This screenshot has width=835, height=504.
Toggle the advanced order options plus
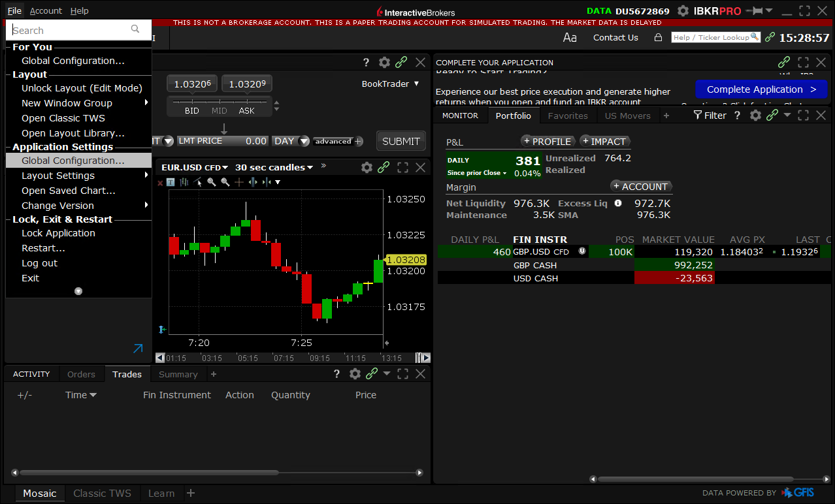pyautogui.click(x=358, y=141)
